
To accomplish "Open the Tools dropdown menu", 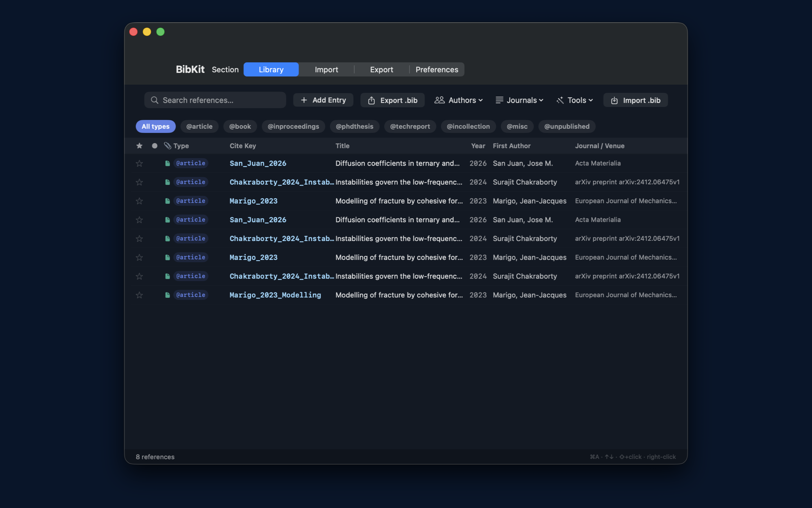I will click(575, 100).
